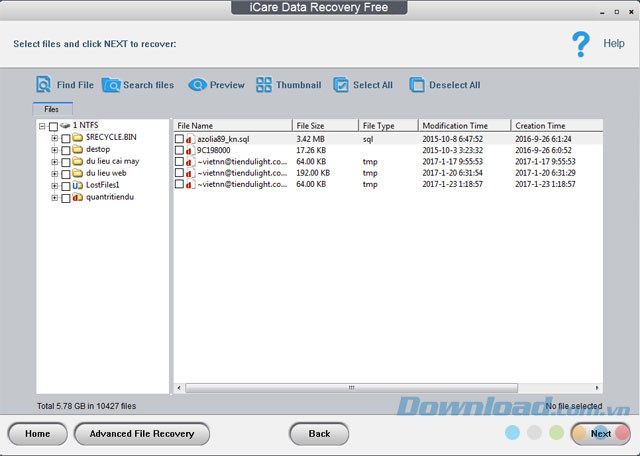Open the Search files tool icon

pos(111,85)
